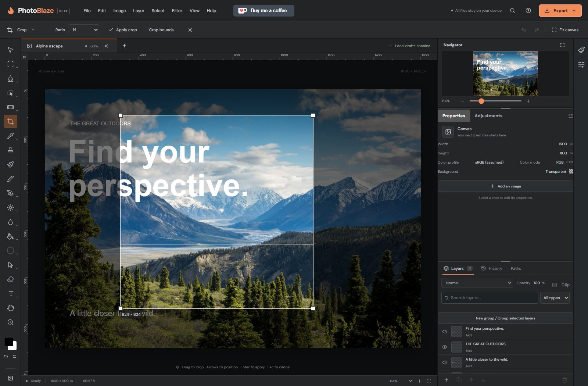Select the Pencil tool

tap(10, 179)
